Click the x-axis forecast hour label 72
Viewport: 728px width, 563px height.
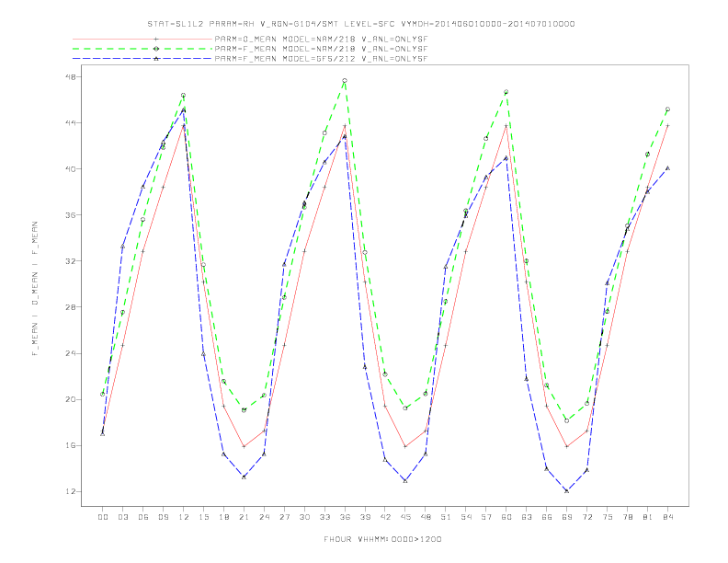587,517
